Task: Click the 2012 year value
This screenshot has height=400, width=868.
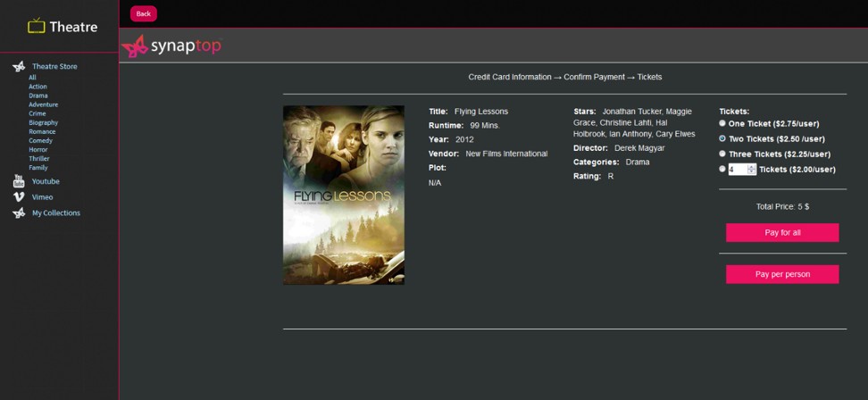Action: tap(464, 139)
